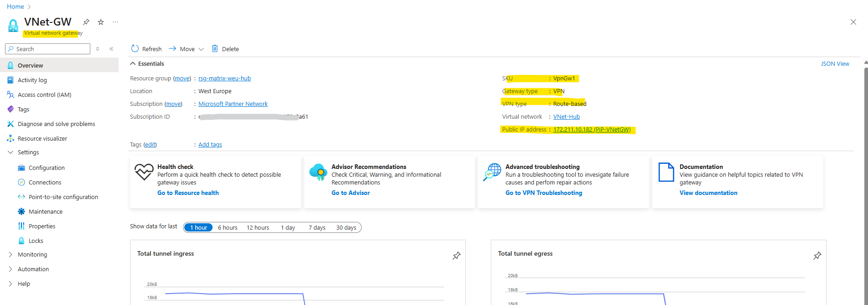Screen dimensions: 868x305
Task: Click the purple Tags icon
Action: (10, 109)
